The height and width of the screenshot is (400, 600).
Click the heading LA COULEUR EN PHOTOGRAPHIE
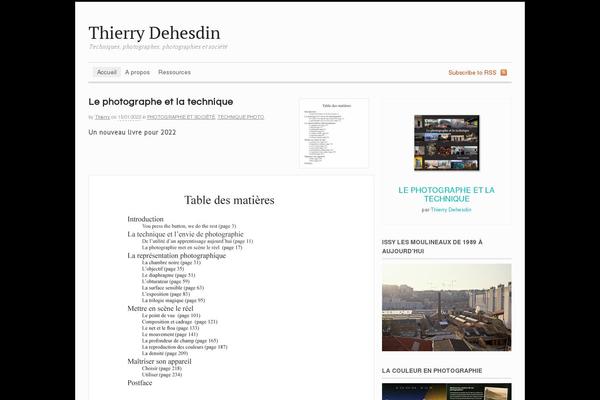point(432,371)
